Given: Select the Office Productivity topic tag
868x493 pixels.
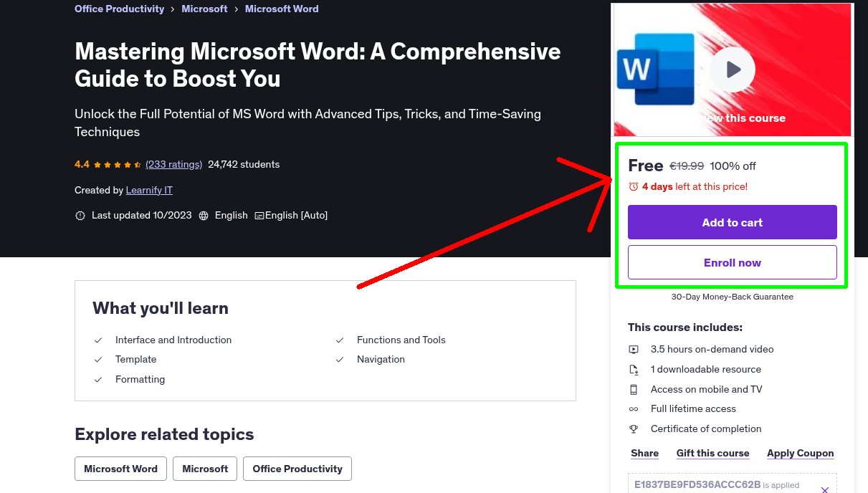Looking at the screenshot, I should point(297,469).
